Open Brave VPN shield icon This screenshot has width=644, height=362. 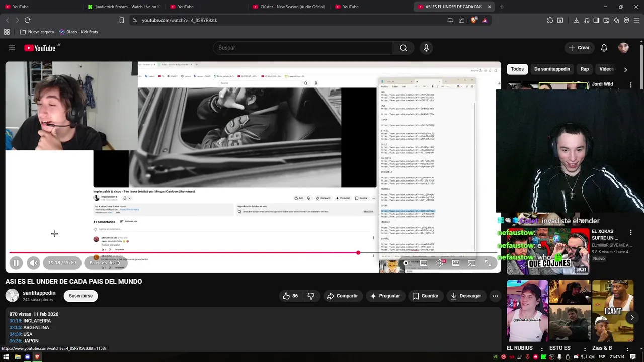[626, 20]
